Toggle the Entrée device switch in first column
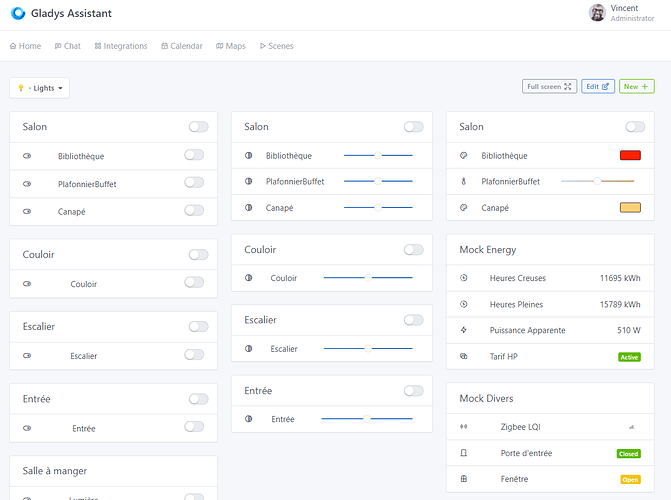This screenshot has width=671, height=500. coord(194,427)
